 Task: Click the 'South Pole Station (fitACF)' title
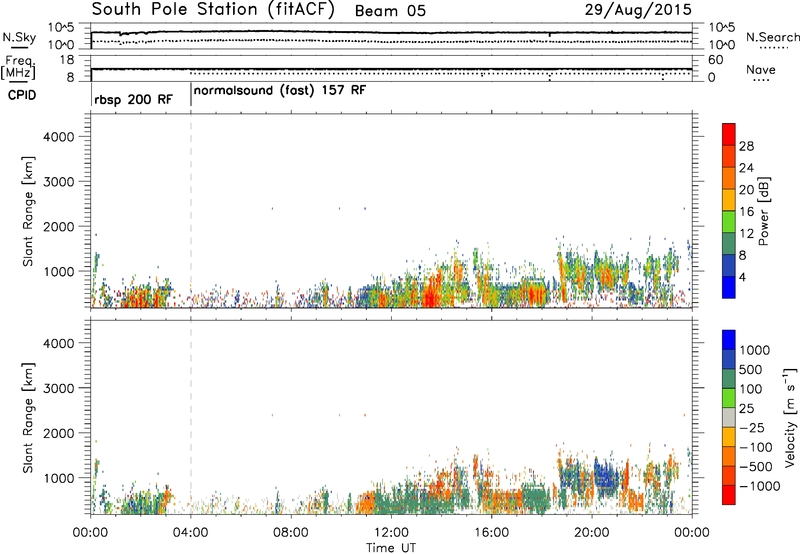pyautogui.click(x=213, y=10)
